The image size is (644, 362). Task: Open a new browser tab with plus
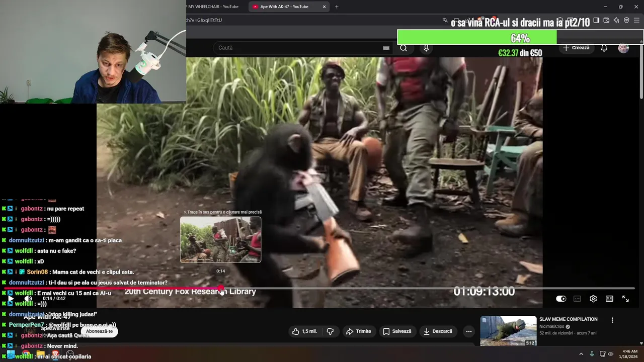(x=337, y=7)
